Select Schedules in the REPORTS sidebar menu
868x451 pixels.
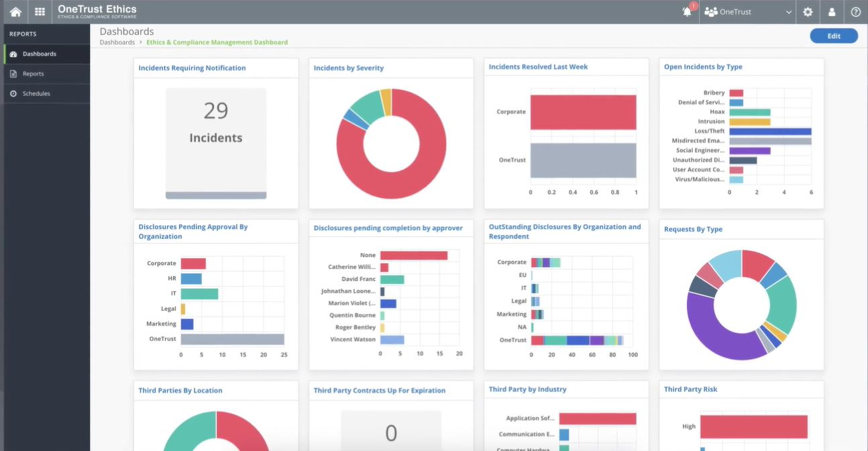coord(35,93)
